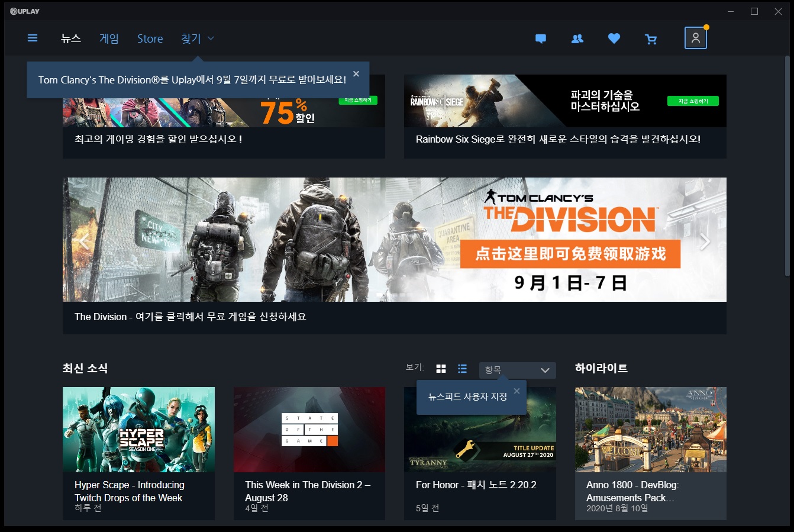Open the shopping cart icon

click(651, 39)
